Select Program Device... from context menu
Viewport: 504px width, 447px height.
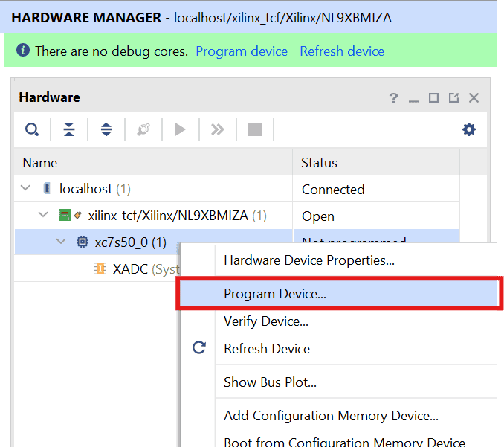click(x=275, y=294)
